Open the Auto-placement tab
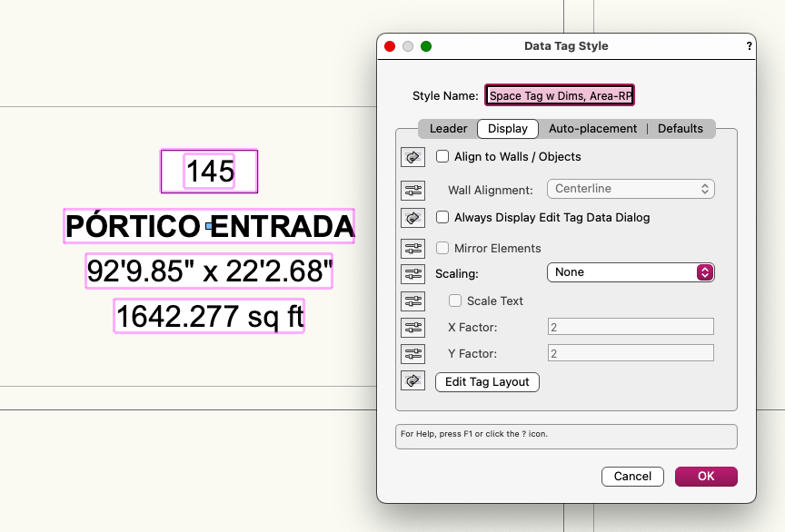The height and width of the screenshot is (532, 785). (592, 129)
